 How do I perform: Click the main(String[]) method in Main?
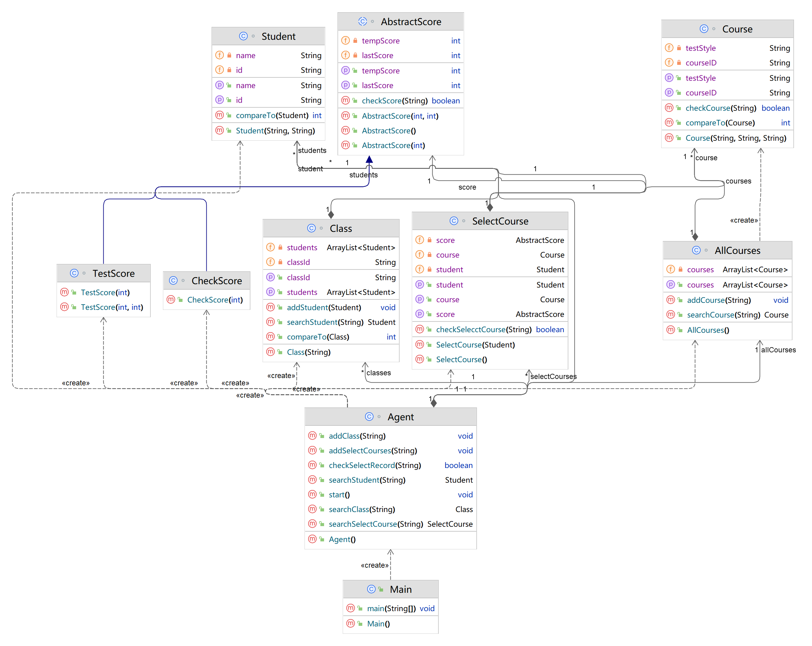pos(391,608)
